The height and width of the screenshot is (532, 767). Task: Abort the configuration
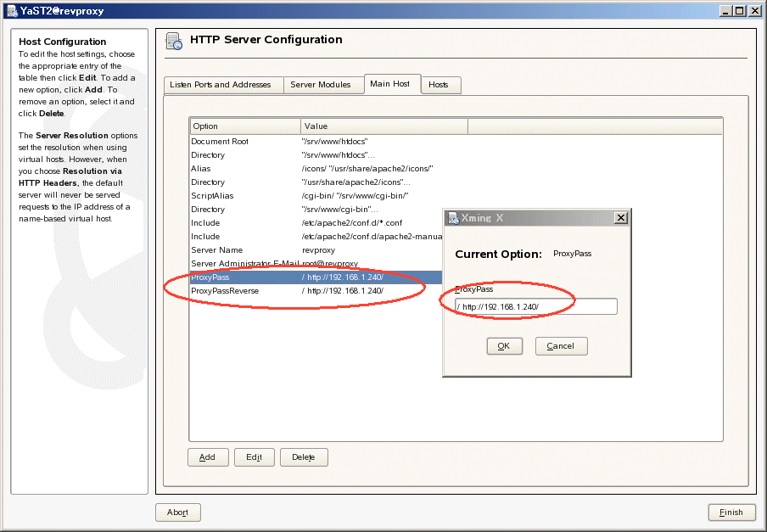[177, 512]
